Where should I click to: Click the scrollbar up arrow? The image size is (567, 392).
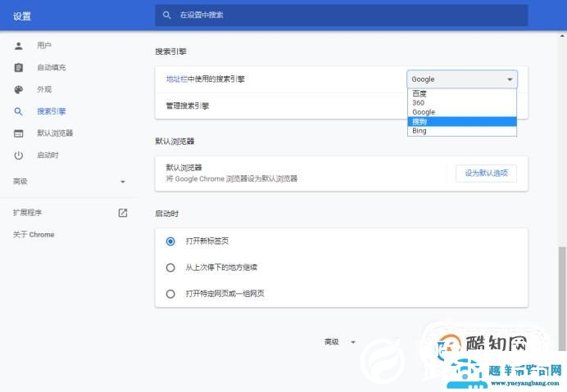click(x=562, y=36)
